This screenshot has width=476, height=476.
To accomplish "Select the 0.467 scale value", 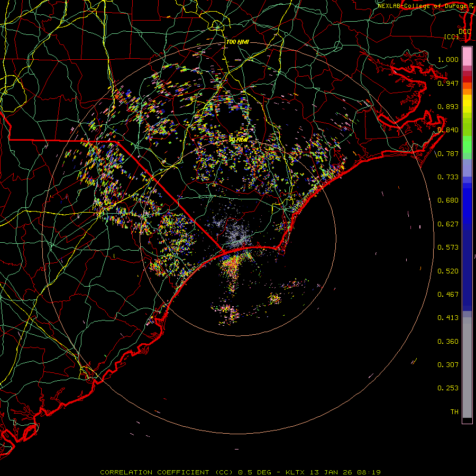I will coord(448,295).
